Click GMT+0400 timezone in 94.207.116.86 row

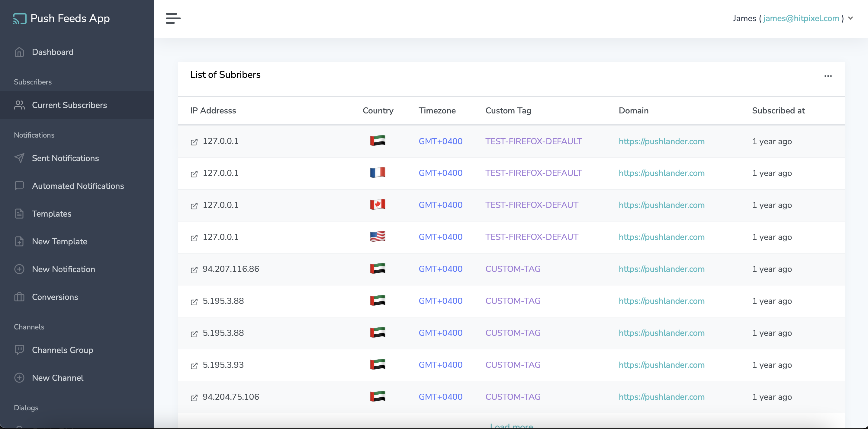click(x=440, y=269)
